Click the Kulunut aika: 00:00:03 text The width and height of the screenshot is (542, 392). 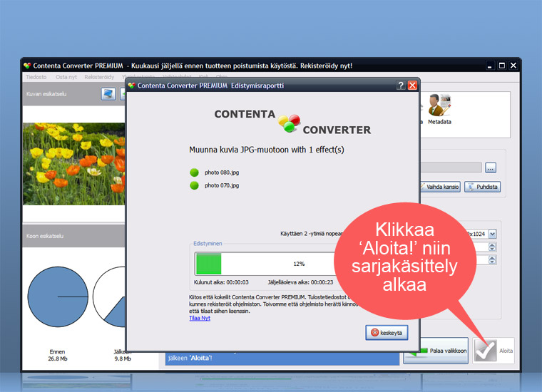point(221,282)
